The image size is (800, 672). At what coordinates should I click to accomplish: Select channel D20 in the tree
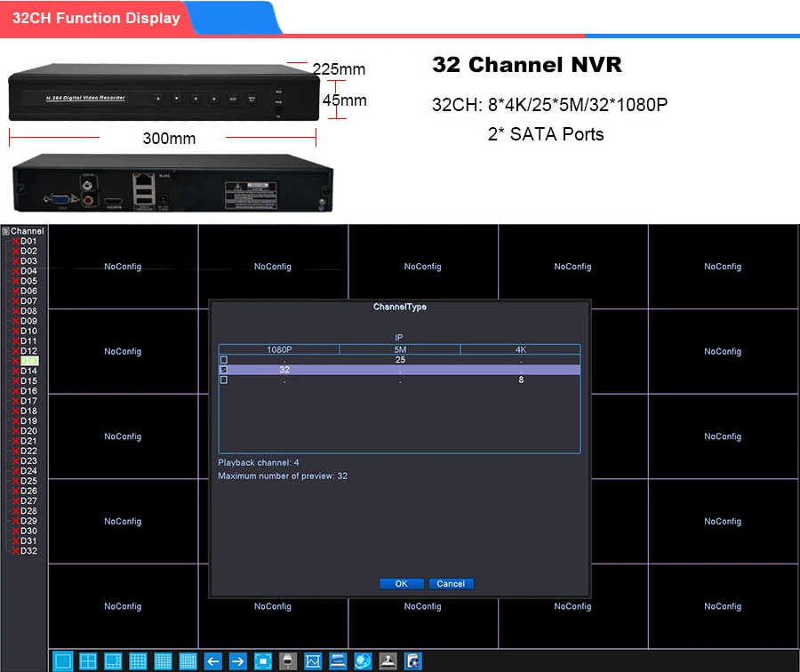28,430
